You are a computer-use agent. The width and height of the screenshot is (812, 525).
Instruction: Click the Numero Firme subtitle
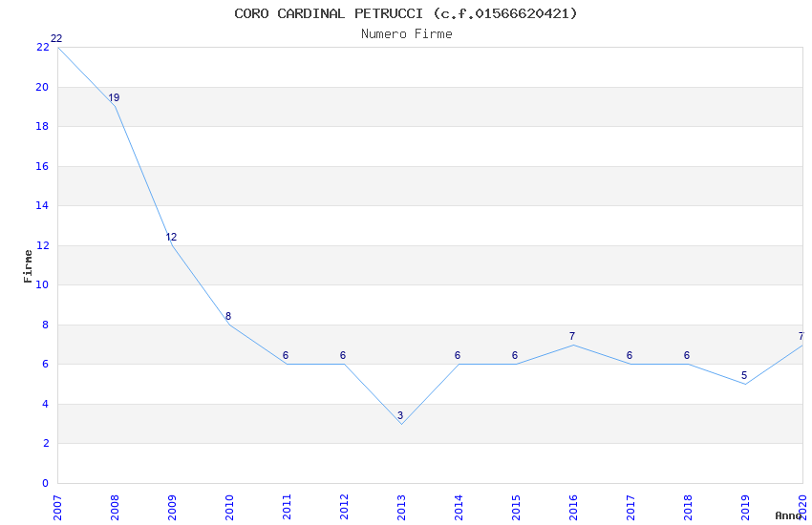[x=406, y=33]
